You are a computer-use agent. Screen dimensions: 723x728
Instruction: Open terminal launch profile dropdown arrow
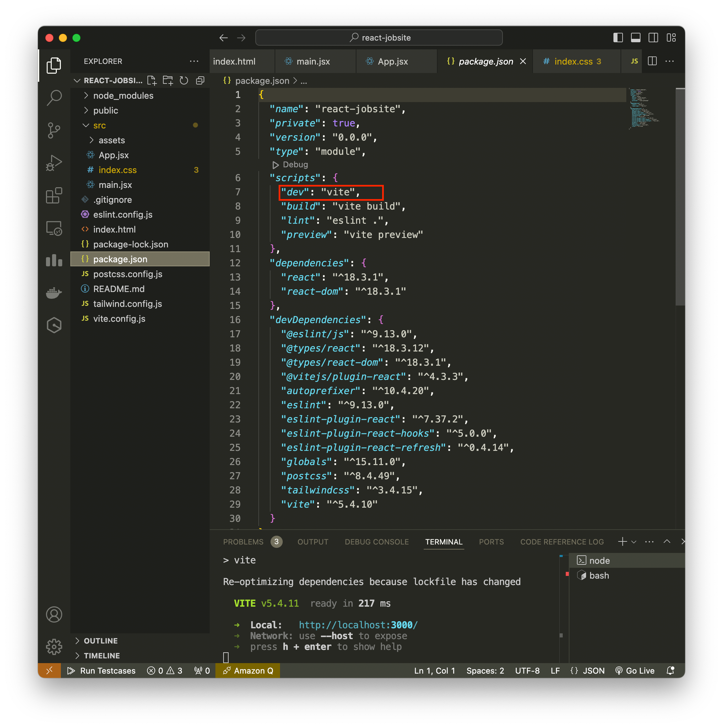(634, 541)
